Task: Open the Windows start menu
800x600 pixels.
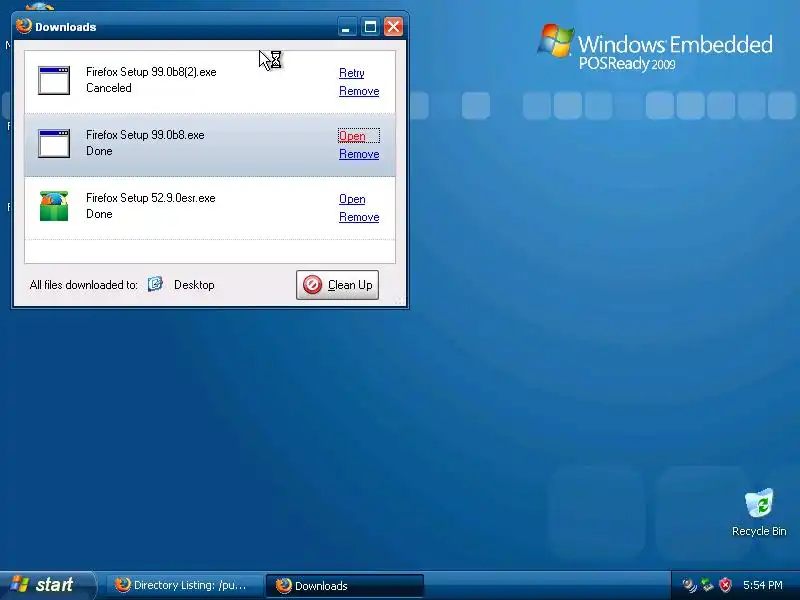Action: coord(47,585)
